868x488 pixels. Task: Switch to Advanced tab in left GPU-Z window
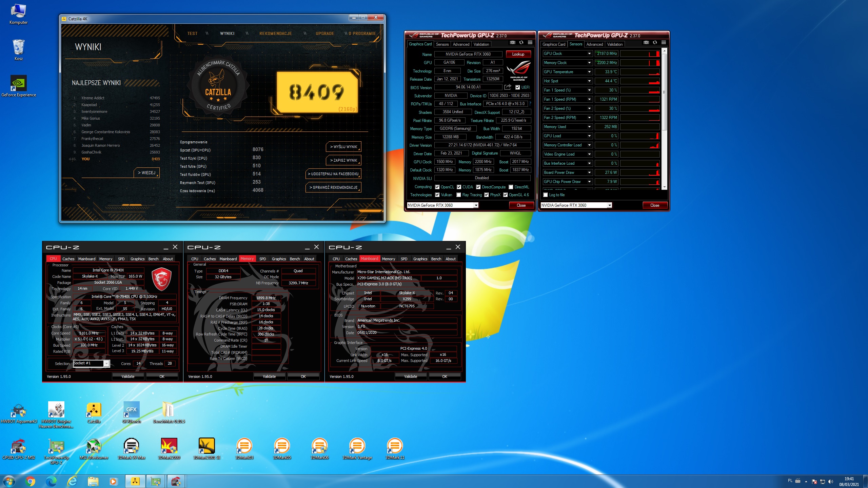[x=461, y=44]
